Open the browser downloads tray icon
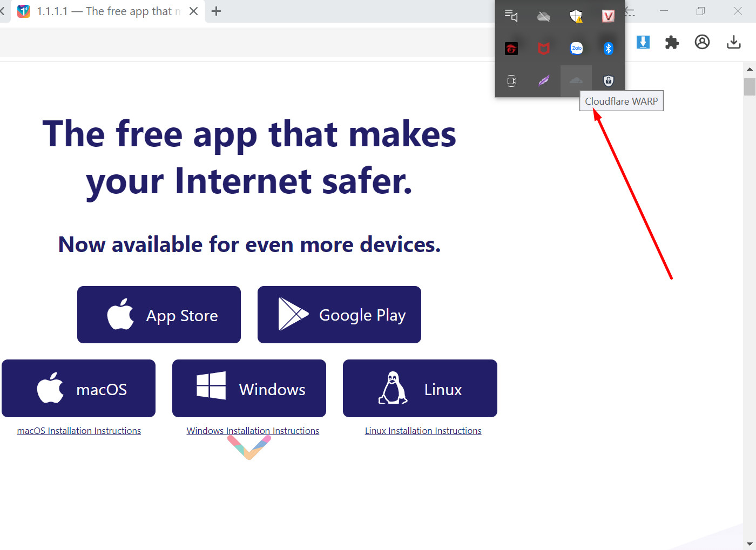 [x=733, y=42]
